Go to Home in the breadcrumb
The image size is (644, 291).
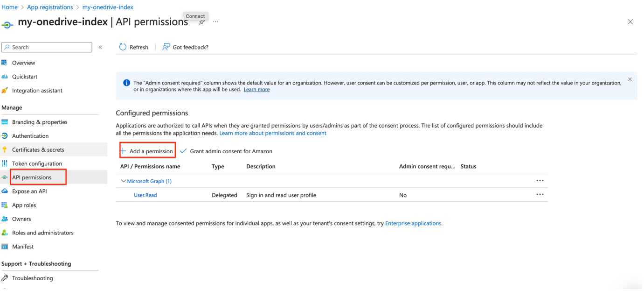coord(9,7)
